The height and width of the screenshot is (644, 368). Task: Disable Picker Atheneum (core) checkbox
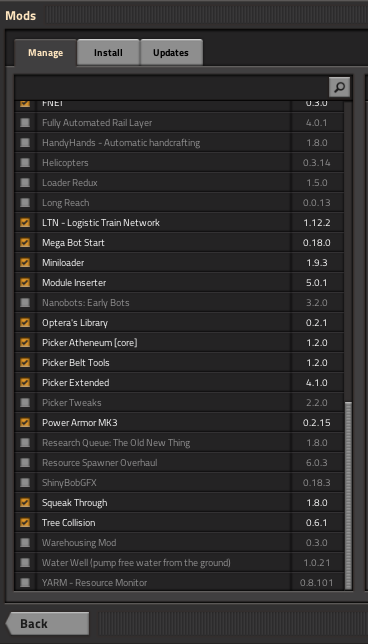click(x=25, y=343)
